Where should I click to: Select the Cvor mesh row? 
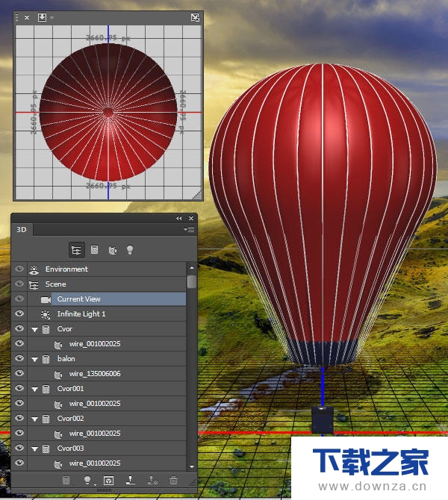click(x=107, y=329)
